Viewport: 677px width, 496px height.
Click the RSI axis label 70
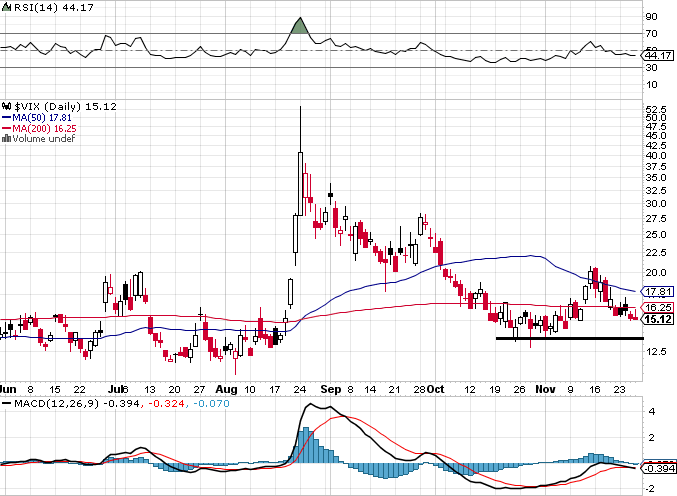(652, 34)
